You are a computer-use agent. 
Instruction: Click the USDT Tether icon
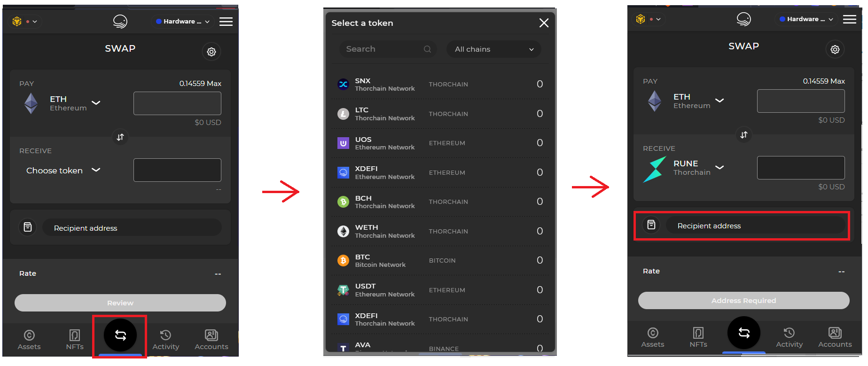pos(344,290)
